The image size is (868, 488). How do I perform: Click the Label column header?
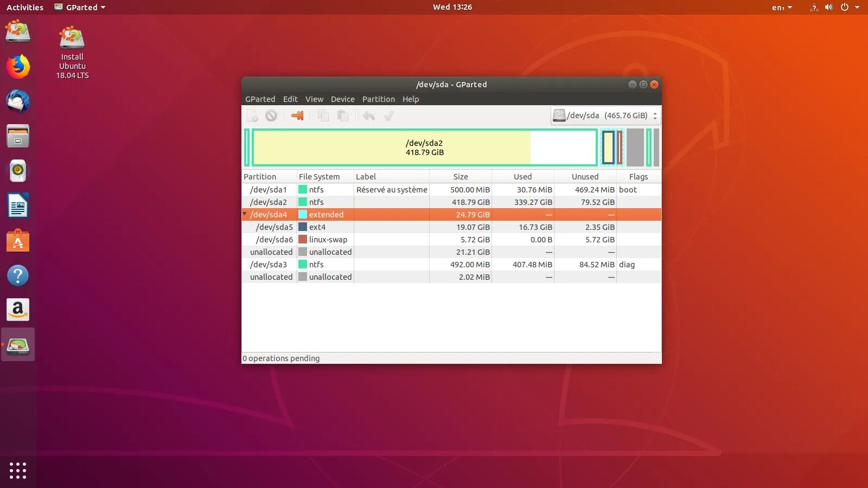(392, 177)
